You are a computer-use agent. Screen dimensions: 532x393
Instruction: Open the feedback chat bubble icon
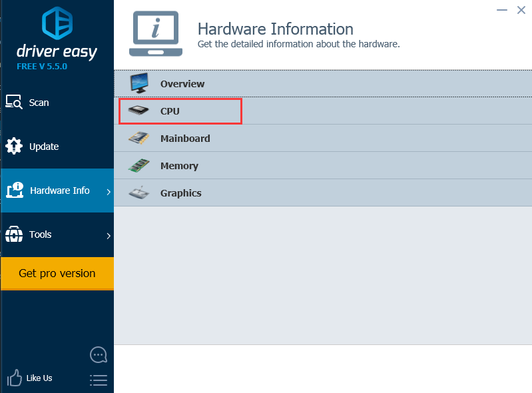pos(99,354)
